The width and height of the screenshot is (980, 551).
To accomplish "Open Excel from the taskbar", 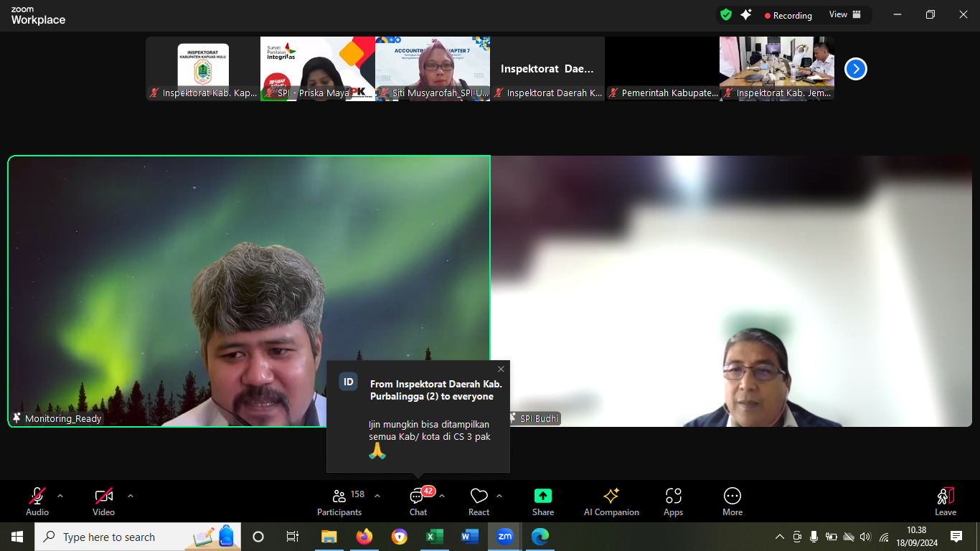I will pos(435,537).
